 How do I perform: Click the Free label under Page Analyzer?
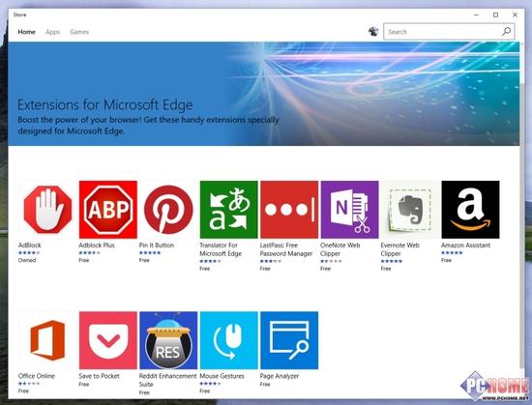[265, 385]
